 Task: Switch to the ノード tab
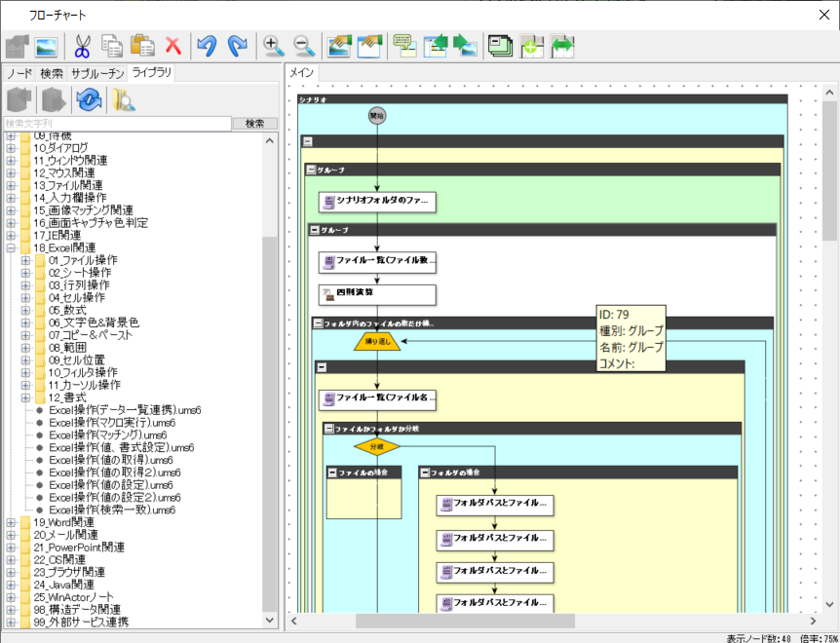click(20, 73)
